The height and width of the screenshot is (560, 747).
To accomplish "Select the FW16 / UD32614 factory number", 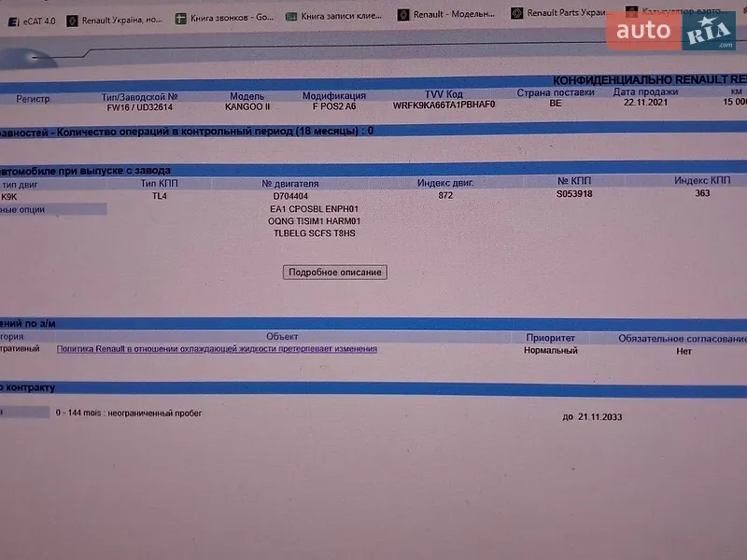I will coord(139,107).
